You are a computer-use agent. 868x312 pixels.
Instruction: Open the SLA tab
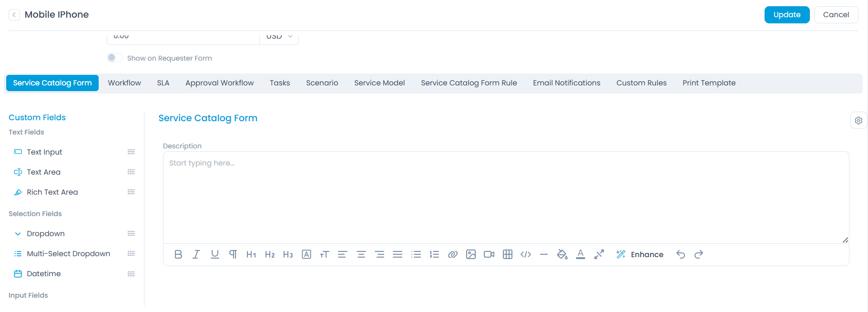tap(163, 83)
